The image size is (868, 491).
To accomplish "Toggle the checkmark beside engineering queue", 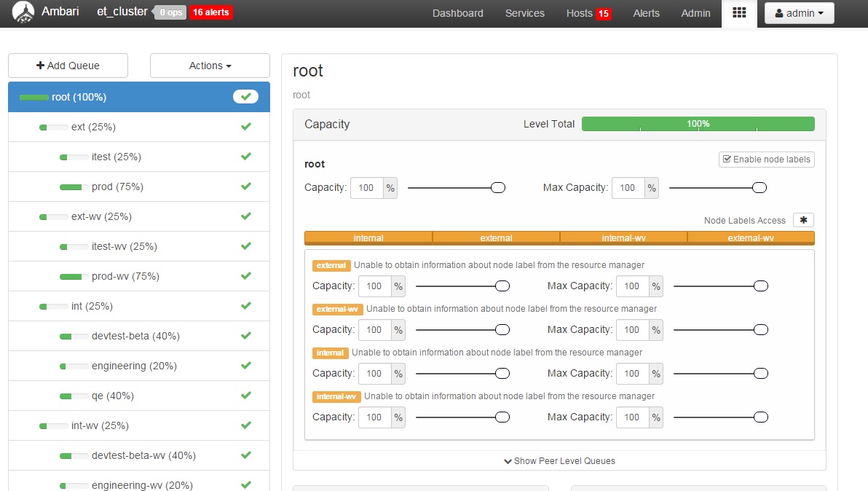I will (x=245, y=366).
